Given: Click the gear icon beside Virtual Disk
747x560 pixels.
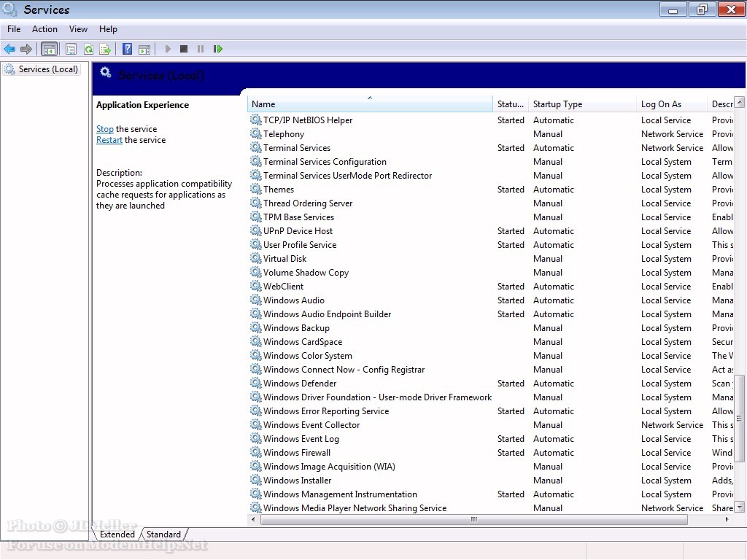Looking at the screenshot, I should (256, 259).
